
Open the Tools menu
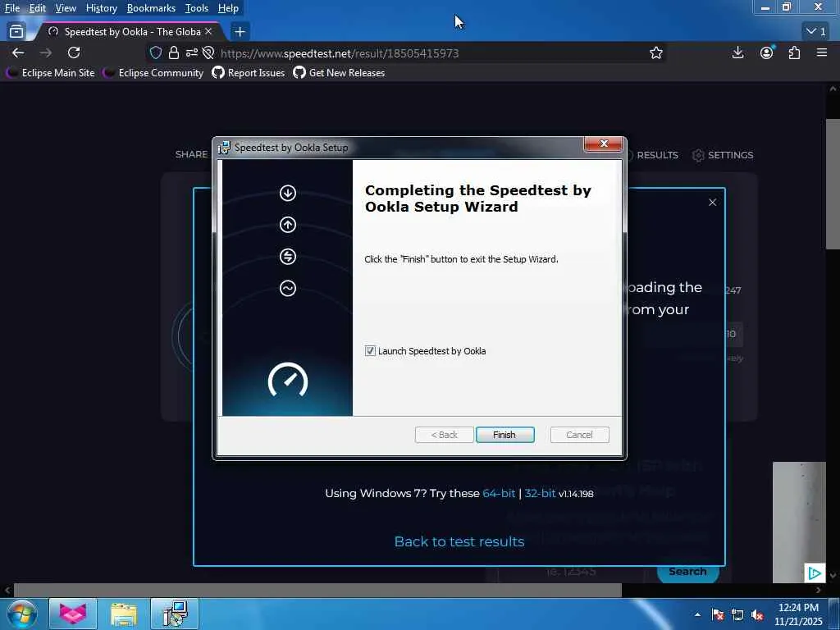click(197, 8)
